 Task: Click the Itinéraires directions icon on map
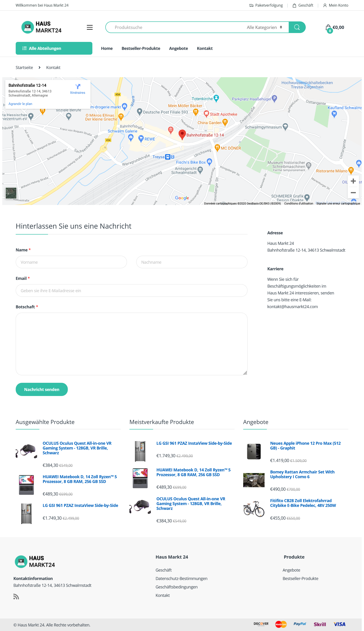pos(78,87)
